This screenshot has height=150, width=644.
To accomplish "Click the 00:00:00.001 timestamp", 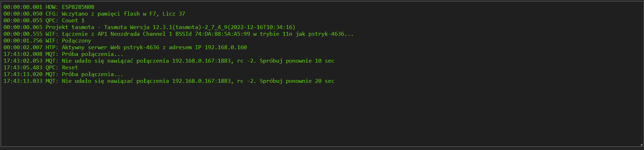I will (x=23, y=7).
